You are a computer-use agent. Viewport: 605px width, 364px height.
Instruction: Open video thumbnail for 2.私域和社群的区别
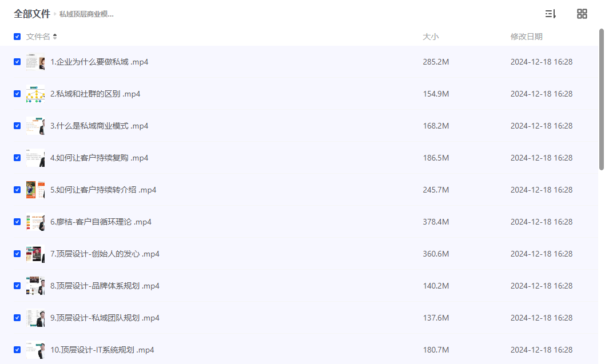point(35,94)
